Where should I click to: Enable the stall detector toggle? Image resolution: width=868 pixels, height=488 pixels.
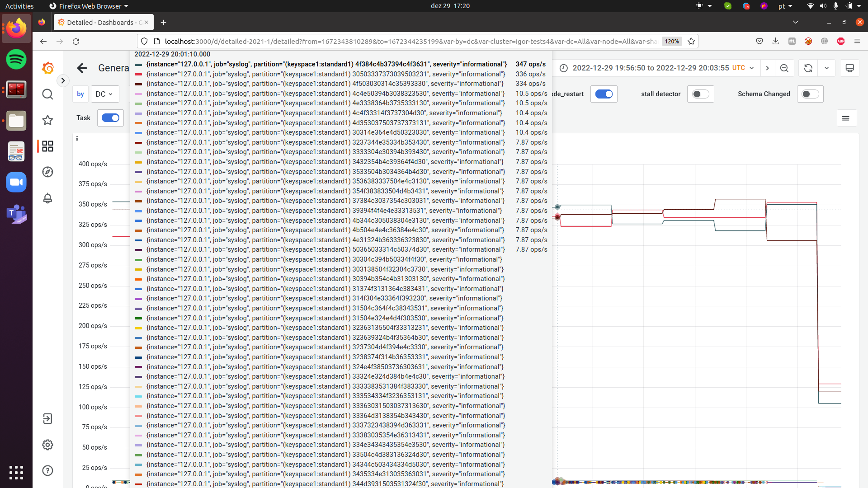click(x=700, y=94)
